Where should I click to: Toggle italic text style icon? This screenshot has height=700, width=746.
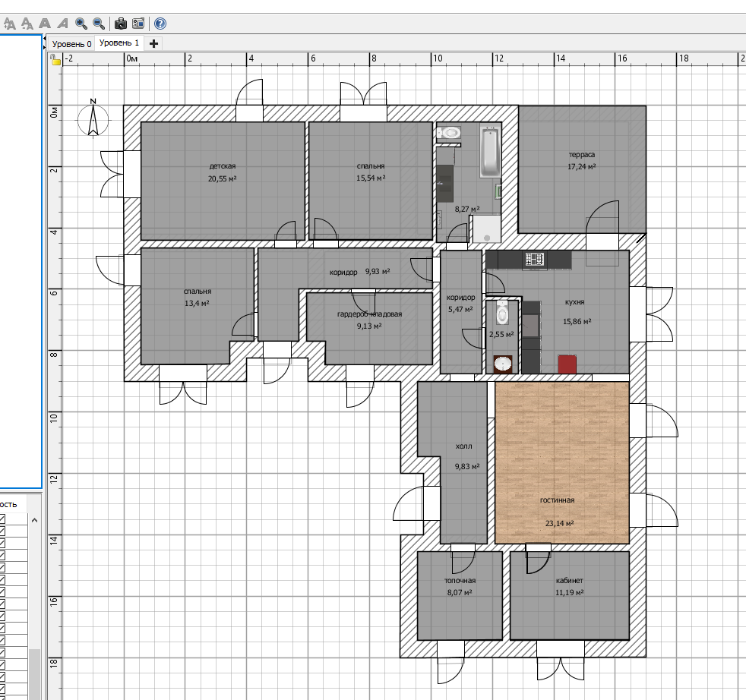click(x=63, y=24)
